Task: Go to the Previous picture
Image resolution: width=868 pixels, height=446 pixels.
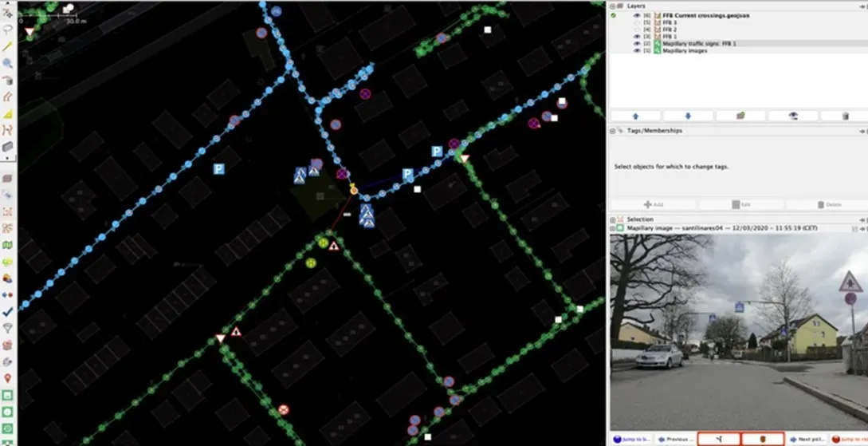Action: 675,439
